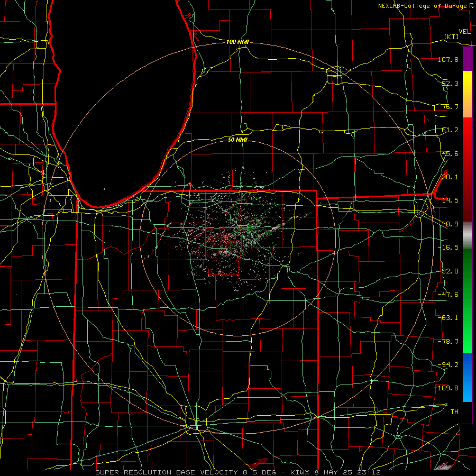Select the -47.6 scale value

click(448, 295)
